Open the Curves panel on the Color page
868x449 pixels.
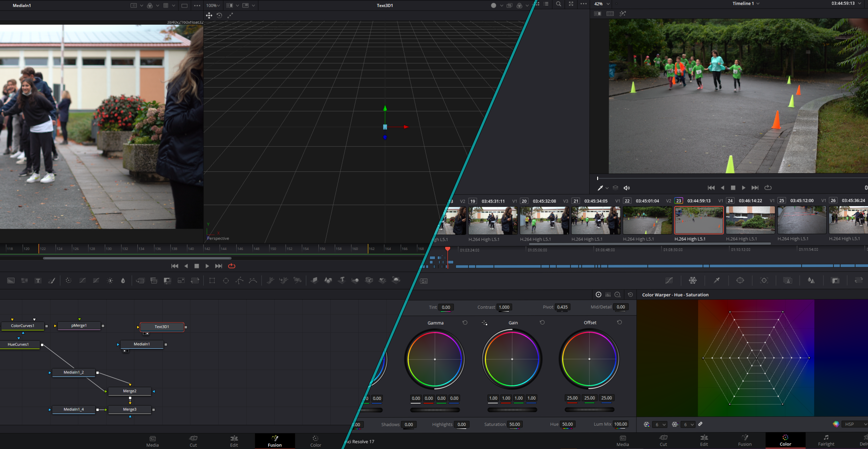pyautogui.click(x=669, y=280)
